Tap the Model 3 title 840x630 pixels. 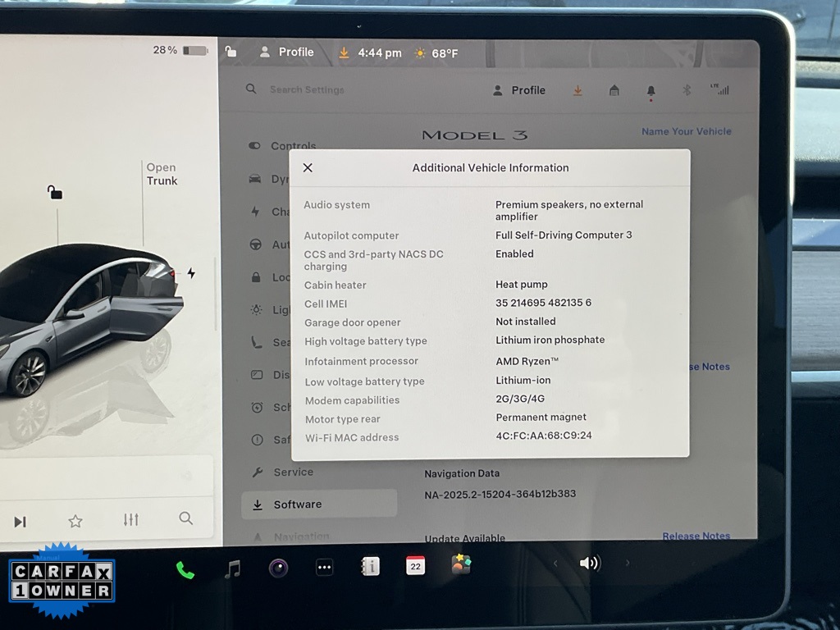coord(475,135)
